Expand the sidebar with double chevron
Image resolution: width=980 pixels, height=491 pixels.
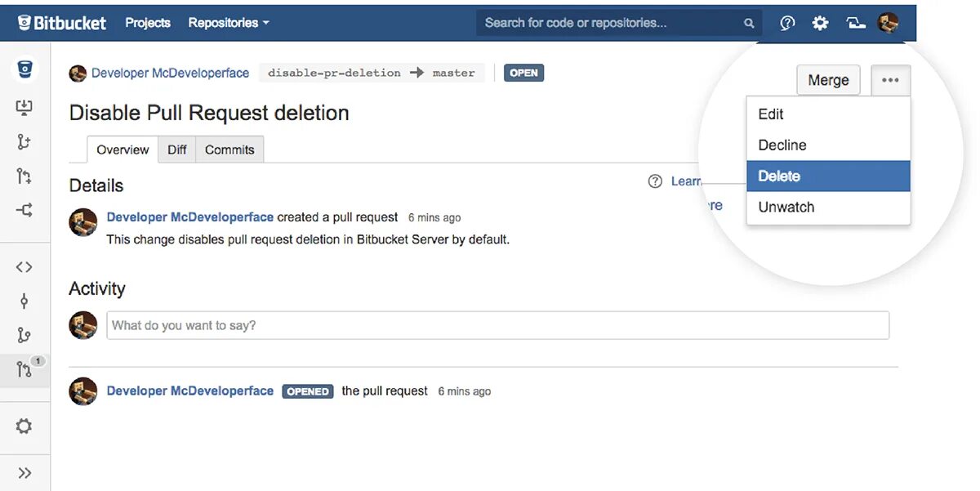(24, 473)
